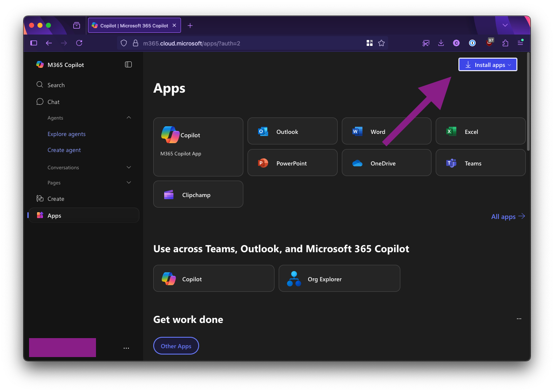
Task: Go back to the previous page
Action: pyautogui.click(x=49, y=43)
